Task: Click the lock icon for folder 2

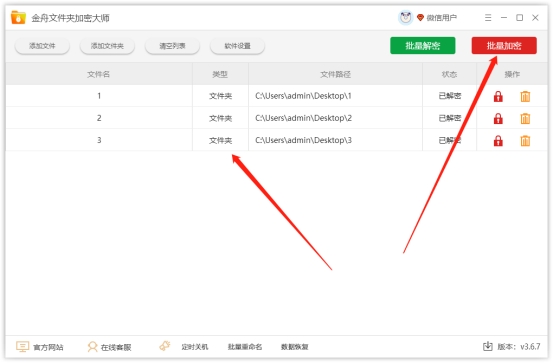Action: tap(498, 119)
